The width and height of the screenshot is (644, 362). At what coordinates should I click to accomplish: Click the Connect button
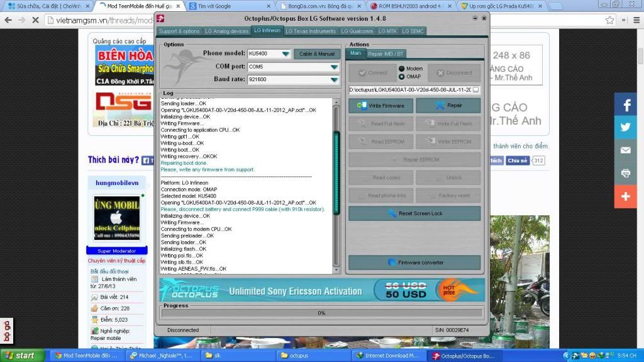click(372, 73)
